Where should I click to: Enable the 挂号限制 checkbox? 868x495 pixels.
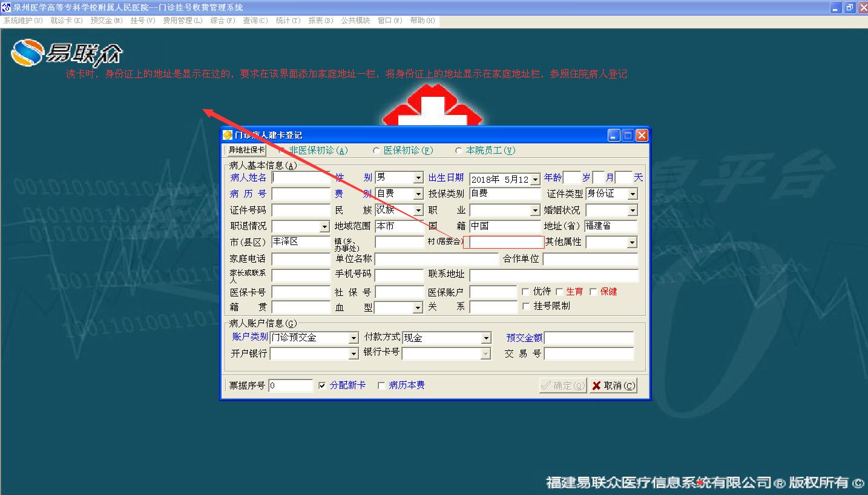coord(525,306)
